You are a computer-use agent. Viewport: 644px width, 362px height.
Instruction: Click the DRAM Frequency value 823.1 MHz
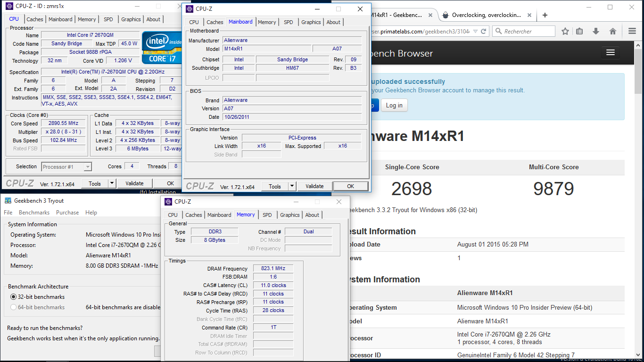[x=273, y=269]
